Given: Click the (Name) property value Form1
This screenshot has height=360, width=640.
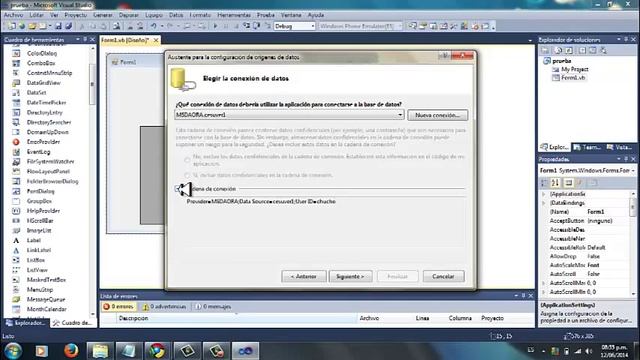Looking at the screenshot, I should coord(596,212).
